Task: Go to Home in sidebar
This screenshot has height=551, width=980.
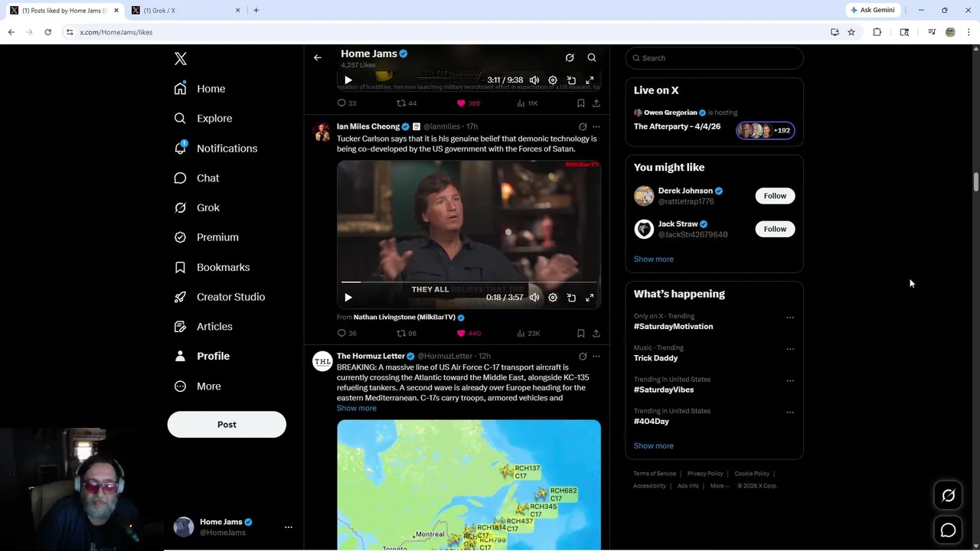Action: (200, 89)
